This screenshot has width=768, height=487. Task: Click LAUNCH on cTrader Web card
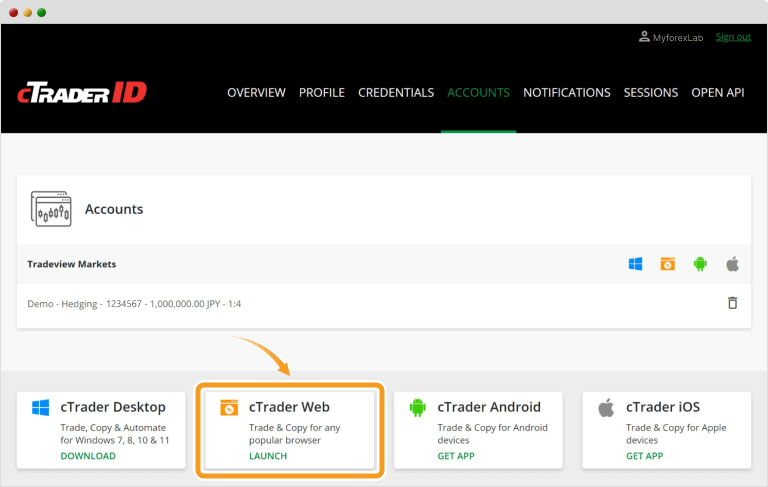pyautogui.click(x=268, y=456)
